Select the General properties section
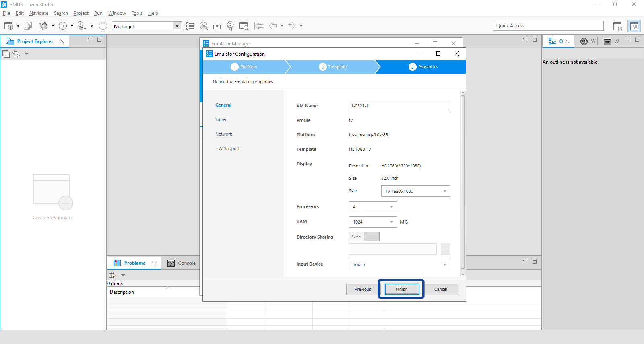 pos(223,105)
